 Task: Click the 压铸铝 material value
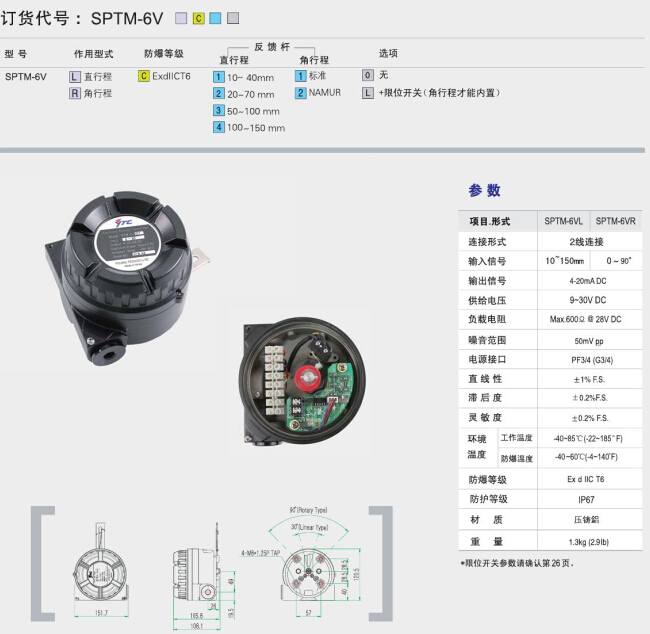(x=586, y=520)
